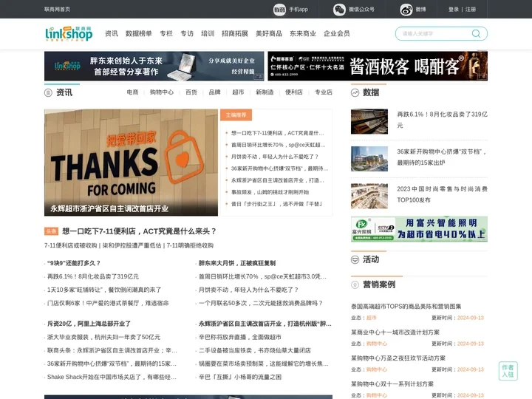Viewport: 532px width, 399px height.
Task: Open recommended article 昔日「步行街之王」
Action: (x=276, y=204)
